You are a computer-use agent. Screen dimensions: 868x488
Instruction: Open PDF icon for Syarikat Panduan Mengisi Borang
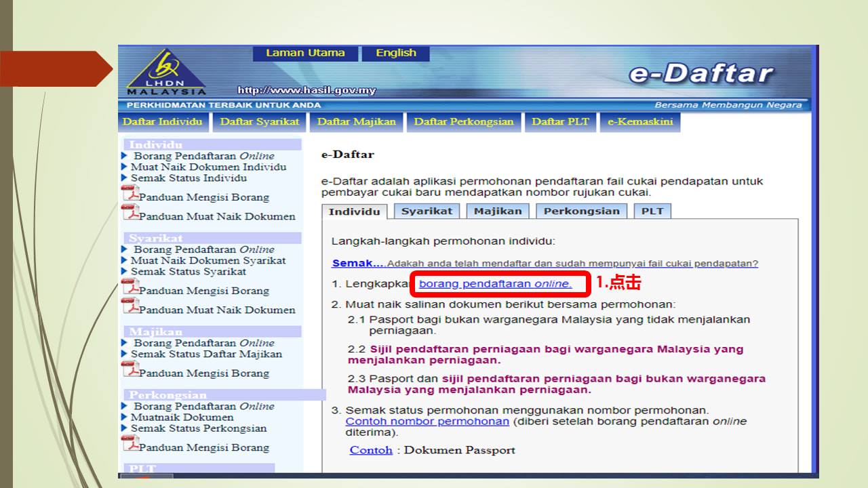point(130,288)
